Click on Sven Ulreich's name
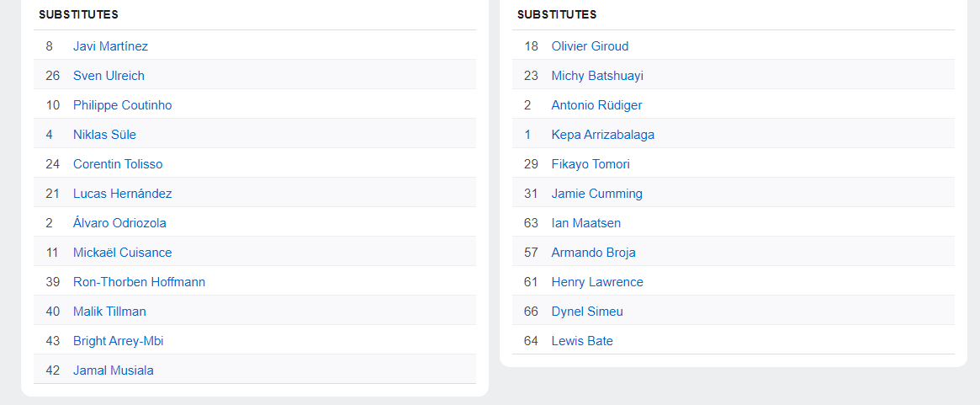Viewport: 980px width, 405px height. tap(109, 76)
